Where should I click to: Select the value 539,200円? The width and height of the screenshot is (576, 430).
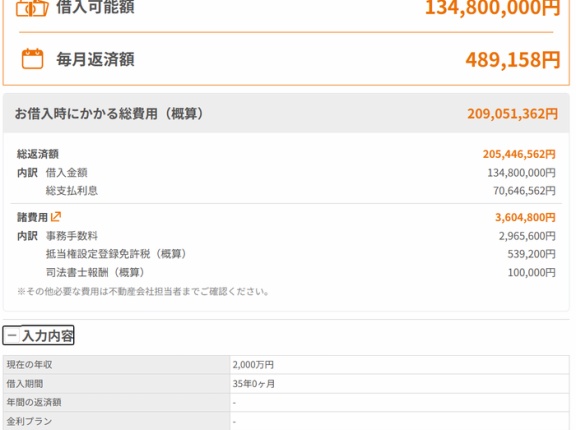pos(531,254)
